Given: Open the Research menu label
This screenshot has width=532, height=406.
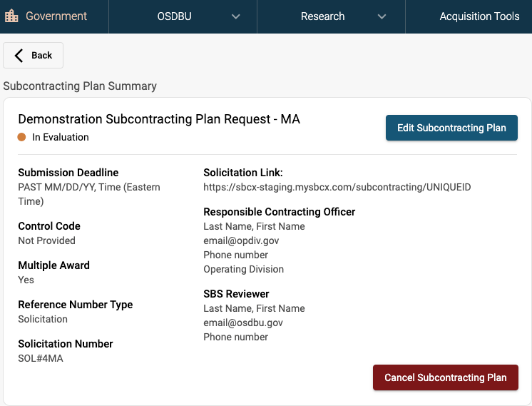Looking at the screenshot, I should (x=322, y=16).
